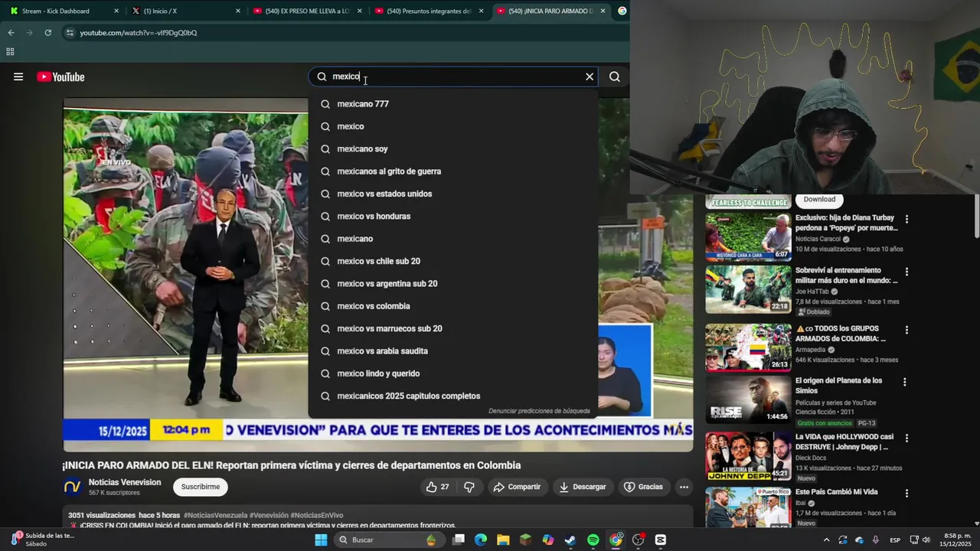The image size is (980, 551).
Task: Open Spotify from the taskbar
Action: tap(593, 540)
